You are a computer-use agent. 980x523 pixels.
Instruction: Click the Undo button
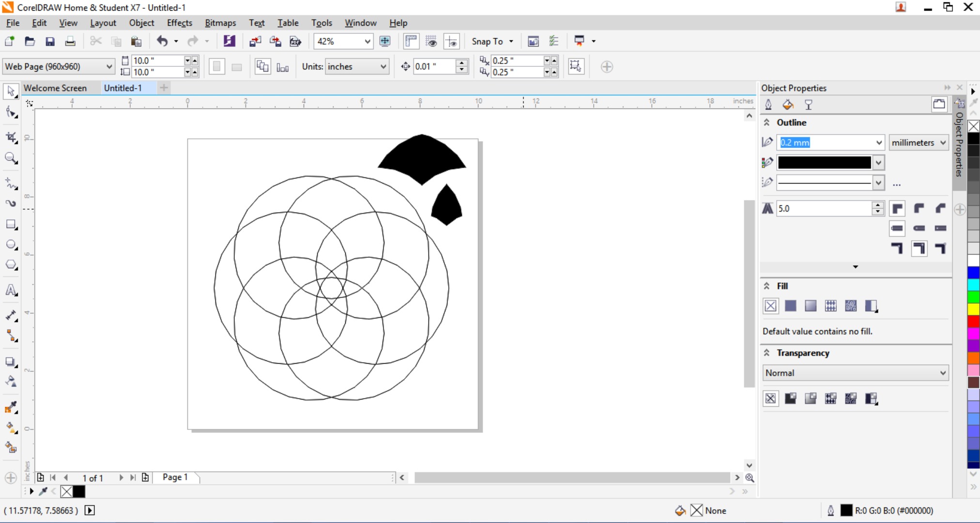point(163,41)
